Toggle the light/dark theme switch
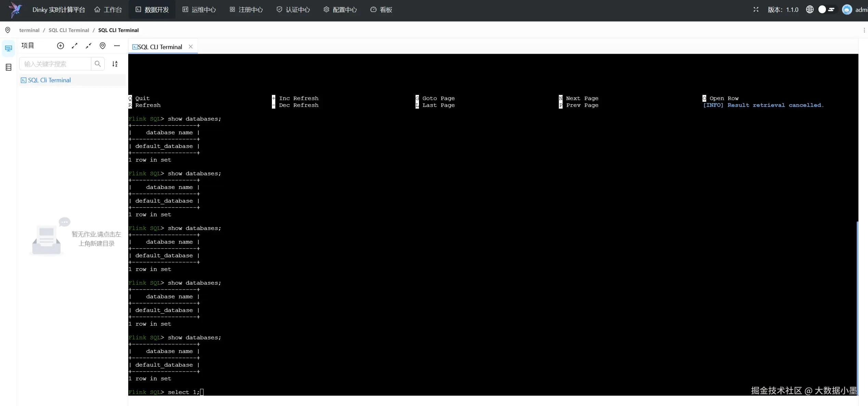Screen dimensions: 868x406 click(826, 10)
